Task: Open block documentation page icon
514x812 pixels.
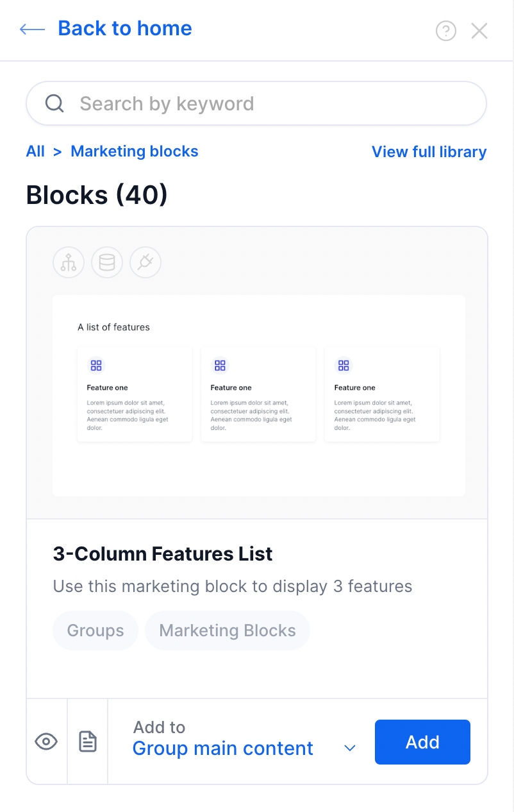Action: [88, 742]
